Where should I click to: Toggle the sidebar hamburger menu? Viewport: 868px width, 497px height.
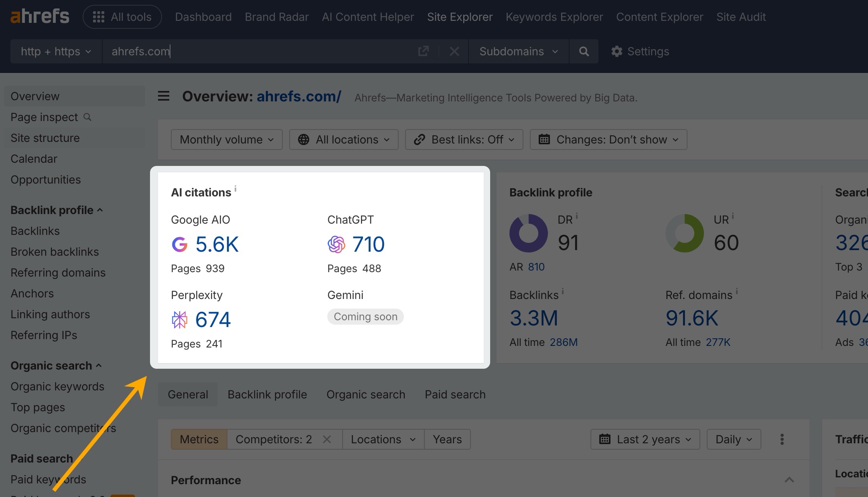tap(164, 96)
